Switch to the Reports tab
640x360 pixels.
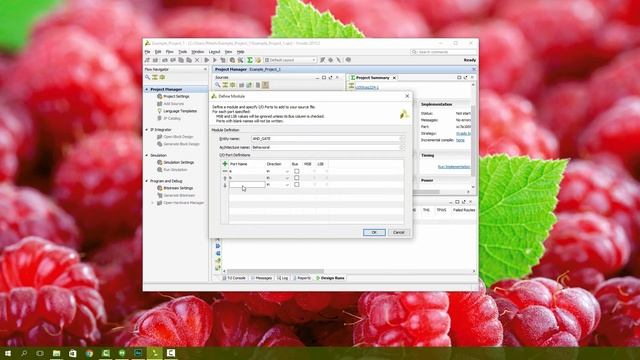pyautogui.click(x=302, y=278)
